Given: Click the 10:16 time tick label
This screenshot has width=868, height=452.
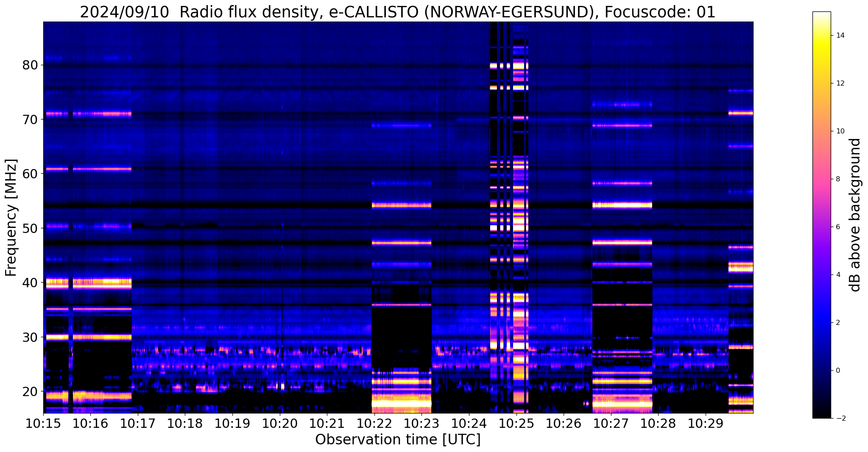Looking at the screenshot, I should 91,424.
